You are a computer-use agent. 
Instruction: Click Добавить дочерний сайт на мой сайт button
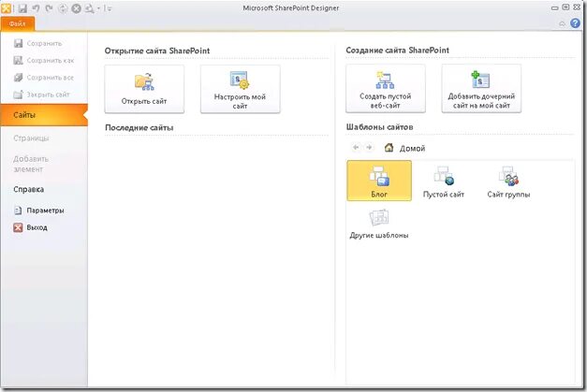pos(481,88)
